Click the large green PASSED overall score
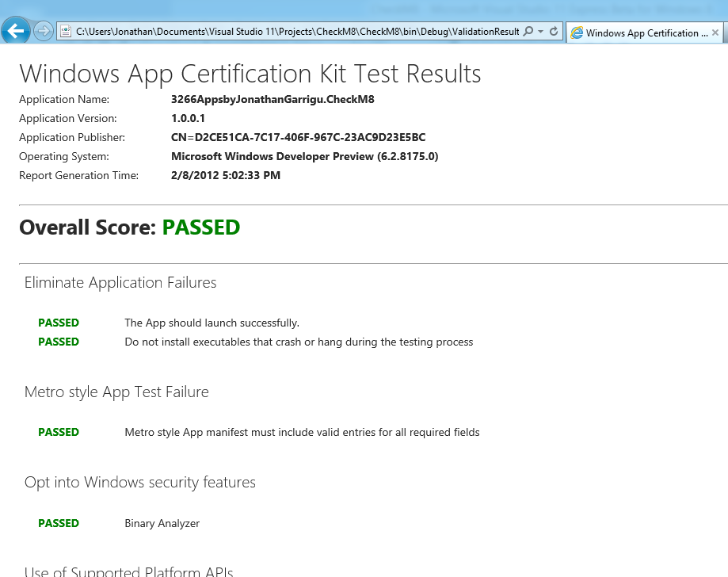 click(x=201, y=227)
